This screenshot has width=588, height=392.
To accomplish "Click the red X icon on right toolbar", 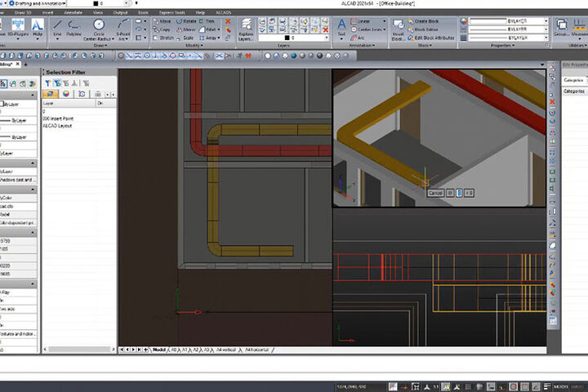I will (x=552, y=101).
